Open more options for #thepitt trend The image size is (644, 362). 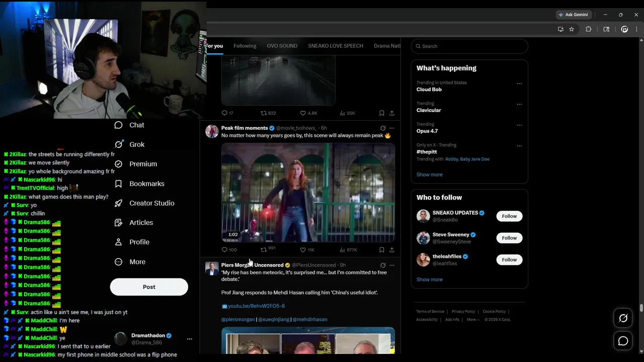519,146
